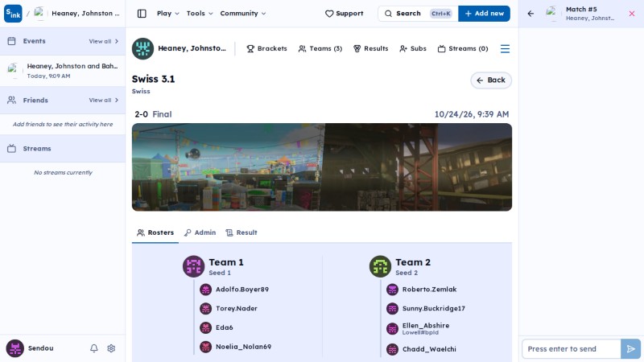
Task: Open the Streams (0) tab
Action: (463, 48)
